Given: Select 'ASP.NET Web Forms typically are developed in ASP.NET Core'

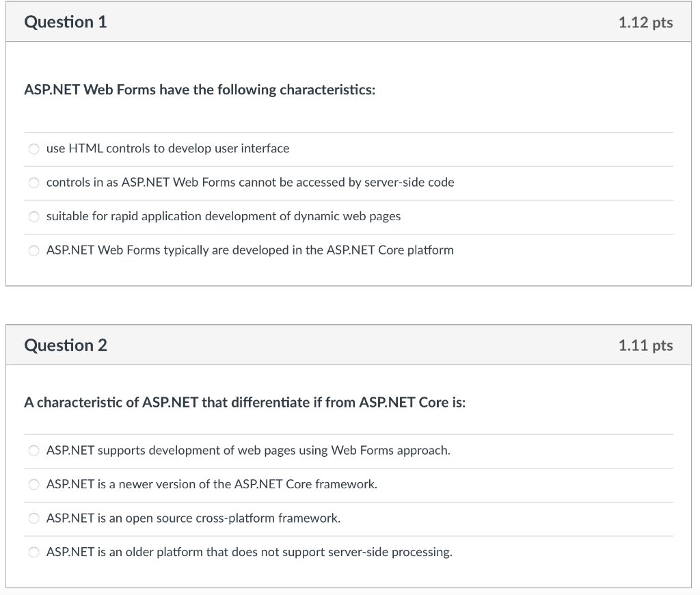Looking at the screenshot, I should [250, 250].
